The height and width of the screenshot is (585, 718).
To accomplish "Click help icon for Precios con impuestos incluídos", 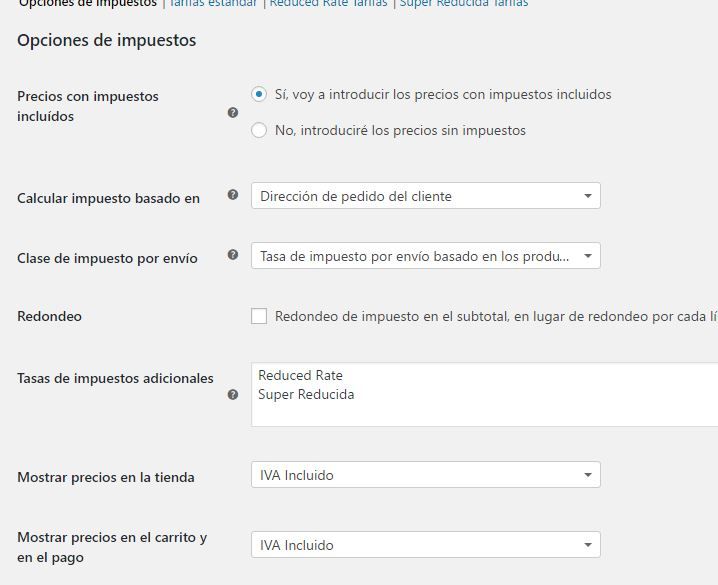I will pyautogui.click(x=233, y=113).
